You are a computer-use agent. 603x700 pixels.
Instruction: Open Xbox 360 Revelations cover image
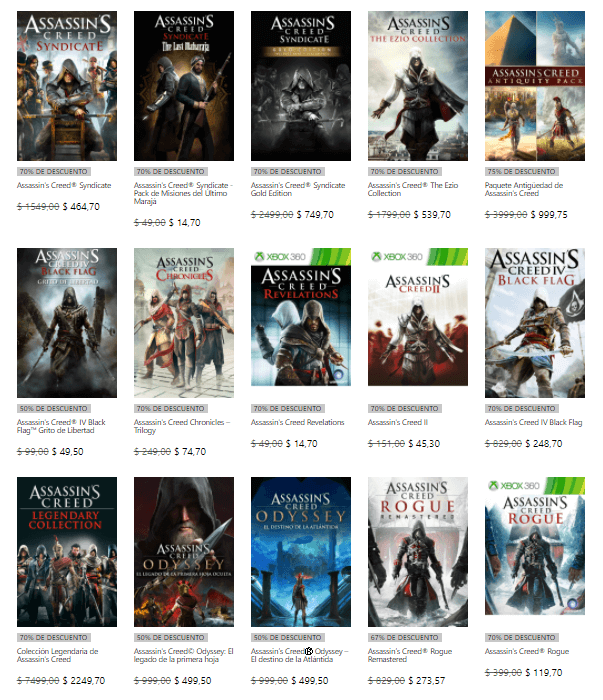click(301, 323)
